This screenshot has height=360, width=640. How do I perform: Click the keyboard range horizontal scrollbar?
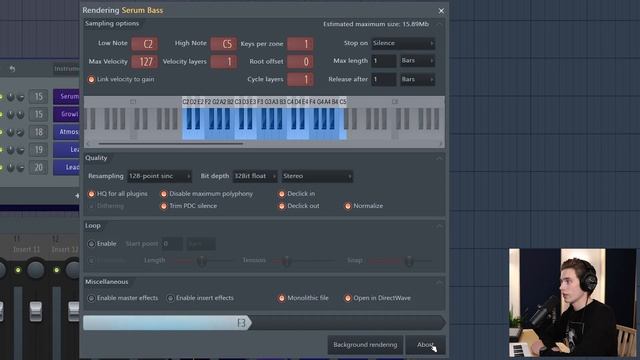pyautogui.click(x=171, y=144)
